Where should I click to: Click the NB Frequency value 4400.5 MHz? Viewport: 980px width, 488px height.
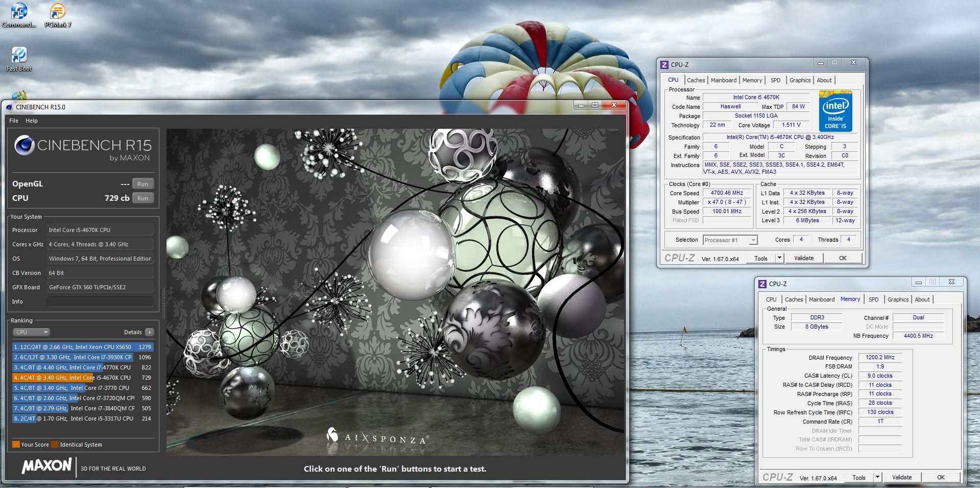[918, 336]
